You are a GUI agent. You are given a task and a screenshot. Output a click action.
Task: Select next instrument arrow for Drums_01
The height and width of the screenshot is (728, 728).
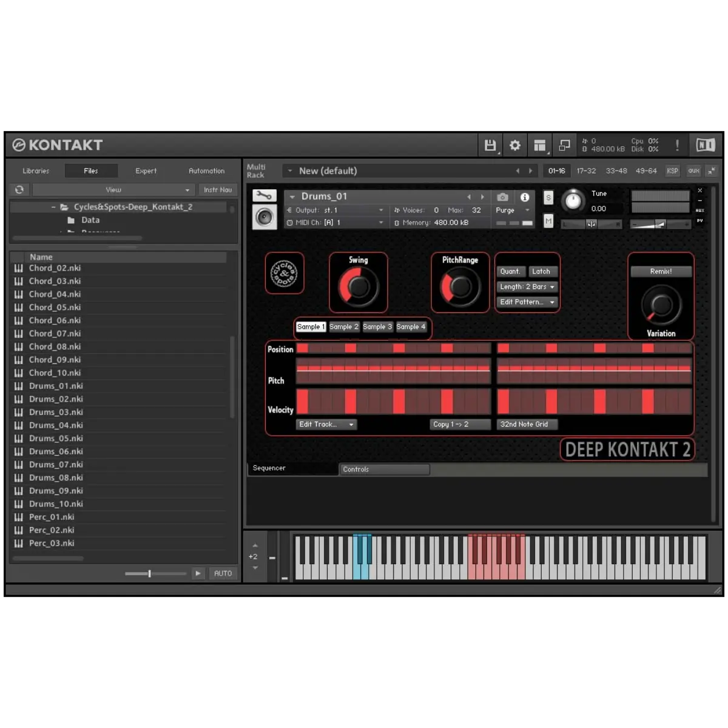pos(483,197)
